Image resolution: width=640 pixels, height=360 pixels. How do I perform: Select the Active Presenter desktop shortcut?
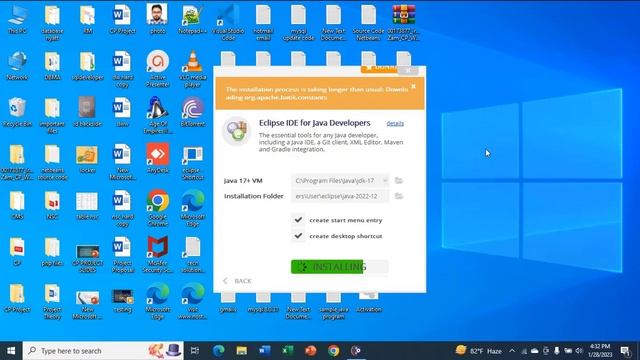coord(158,69)
